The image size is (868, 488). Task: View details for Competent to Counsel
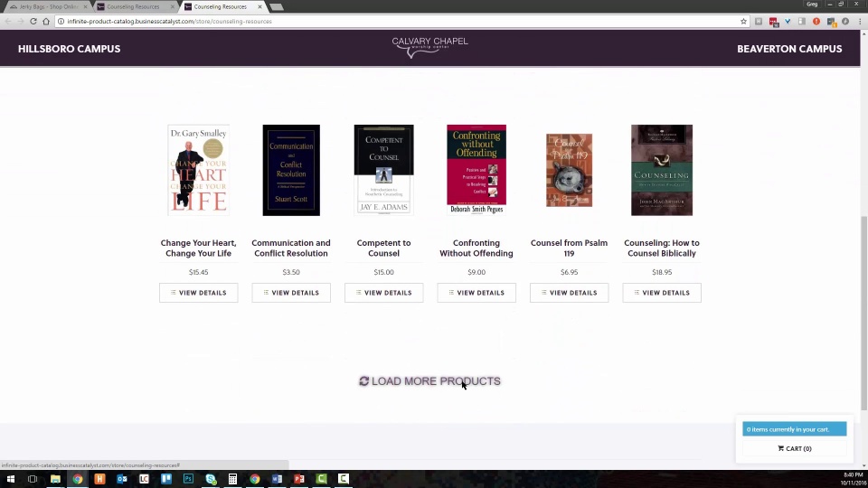tap(383, 293)
